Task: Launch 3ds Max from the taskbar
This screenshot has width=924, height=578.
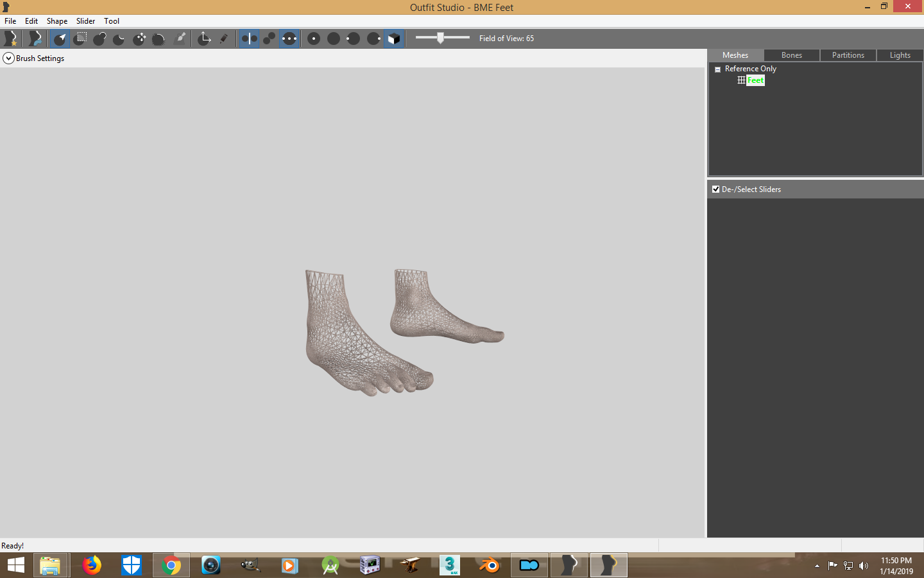Action: 450,565
